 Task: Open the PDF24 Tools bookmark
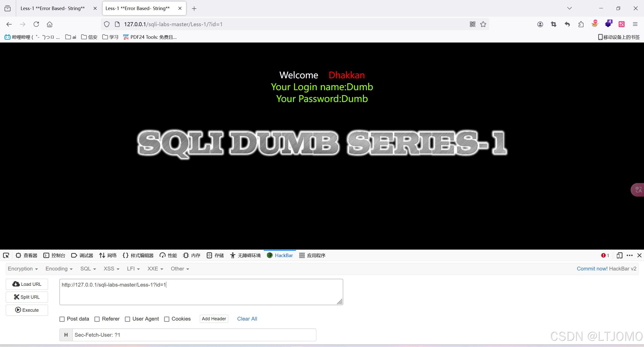(150, 37)
